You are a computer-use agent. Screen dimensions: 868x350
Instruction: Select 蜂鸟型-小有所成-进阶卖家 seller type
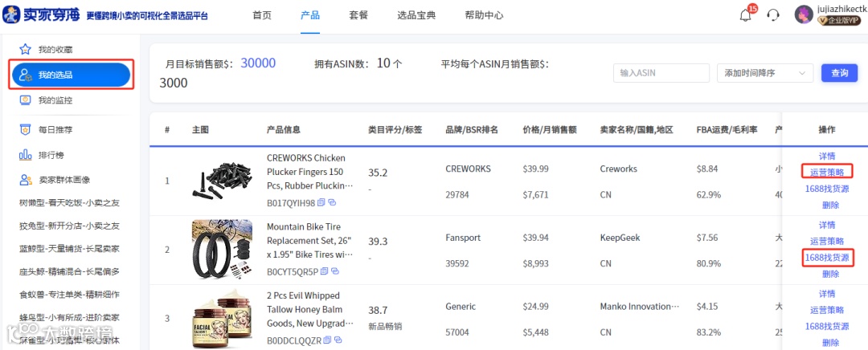tap(69, 317)
